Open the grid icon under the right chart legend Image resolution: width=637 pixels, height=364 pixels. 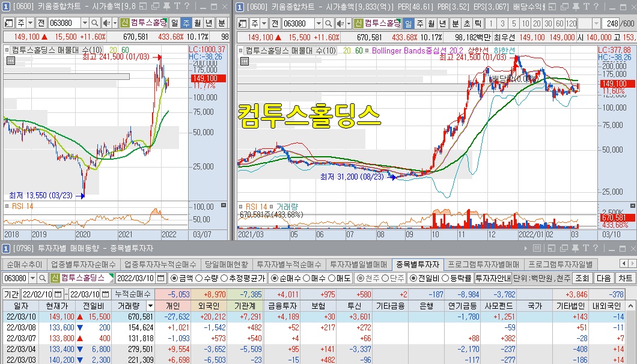click(244, 61)
